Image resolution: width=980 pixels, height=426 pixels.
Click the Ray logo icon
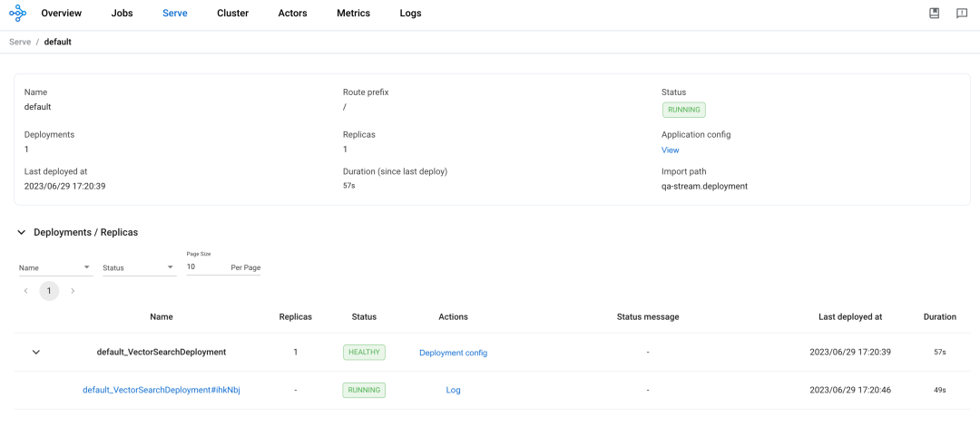(18, 14)
